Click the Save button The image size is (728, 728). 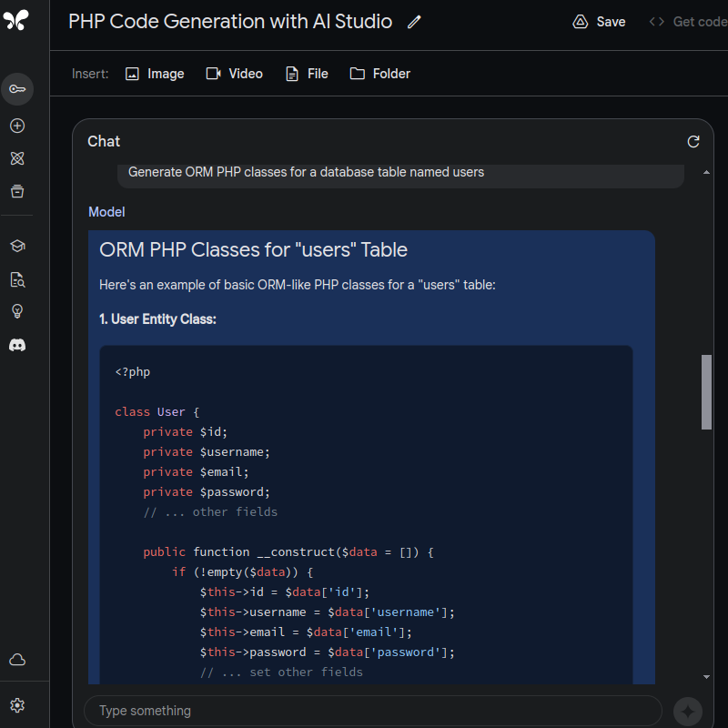click(599, 22)
